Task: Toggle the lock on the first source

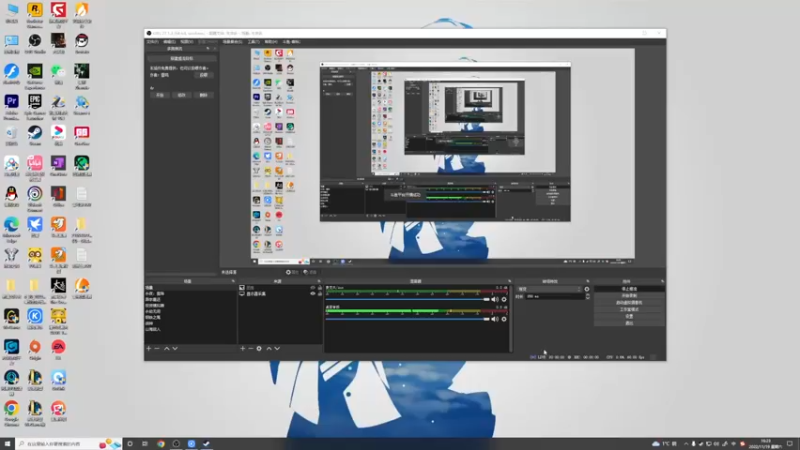Action: pos(320,288)
